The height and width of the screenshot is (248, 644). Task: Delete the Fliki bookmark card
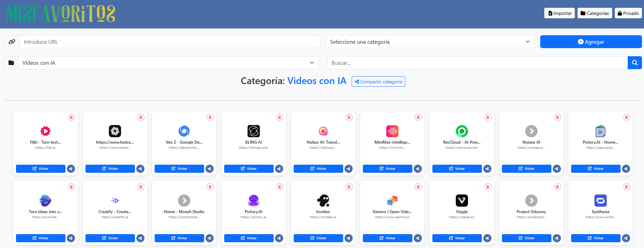71,117
